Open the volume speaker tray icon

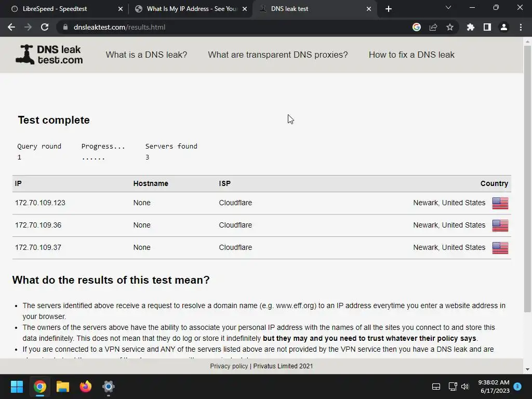click(x=465, y=387)
